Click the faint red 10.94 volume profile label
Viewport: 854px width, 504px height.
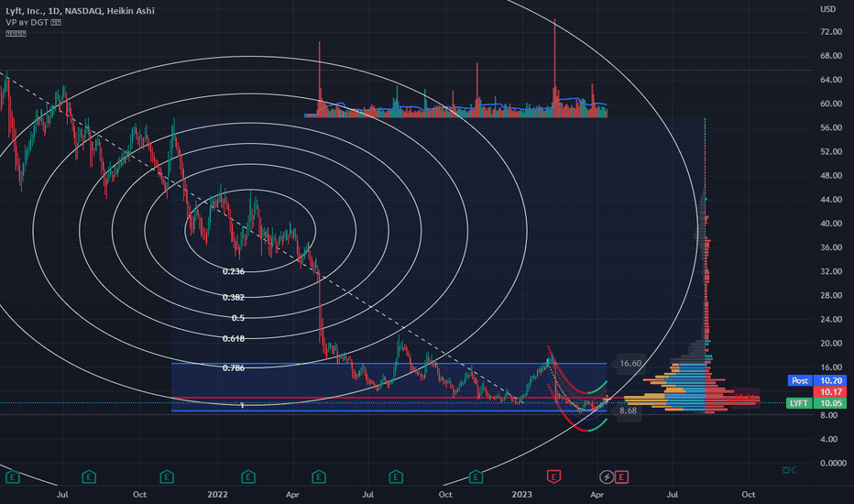pyautogui.click(x=746, y=397)
